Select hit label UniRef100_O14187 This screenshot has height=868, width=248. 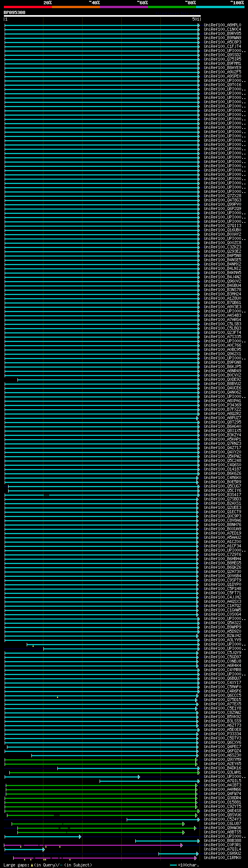click(x=222, y=469)
